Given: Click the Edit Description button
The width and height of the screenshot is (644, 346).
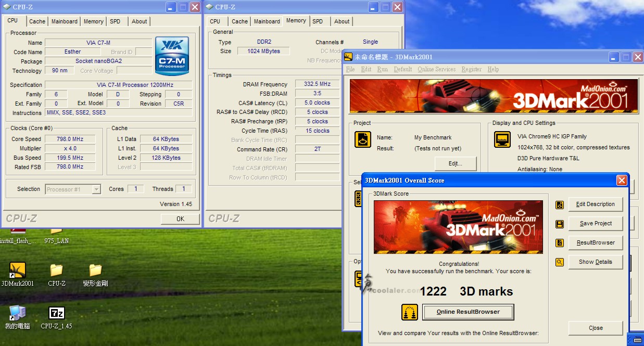Looking at the screenshot, I should click(x=596, y=204).
